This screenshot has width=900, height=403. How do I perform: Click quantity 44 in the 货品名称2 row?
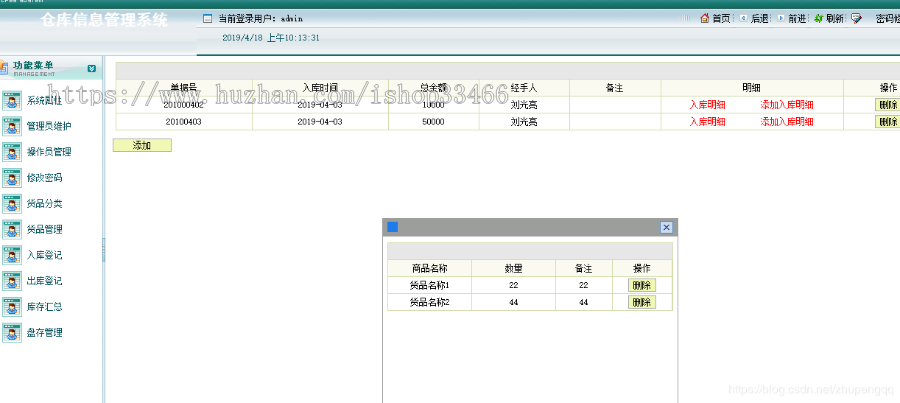click(x=513, y=302)
